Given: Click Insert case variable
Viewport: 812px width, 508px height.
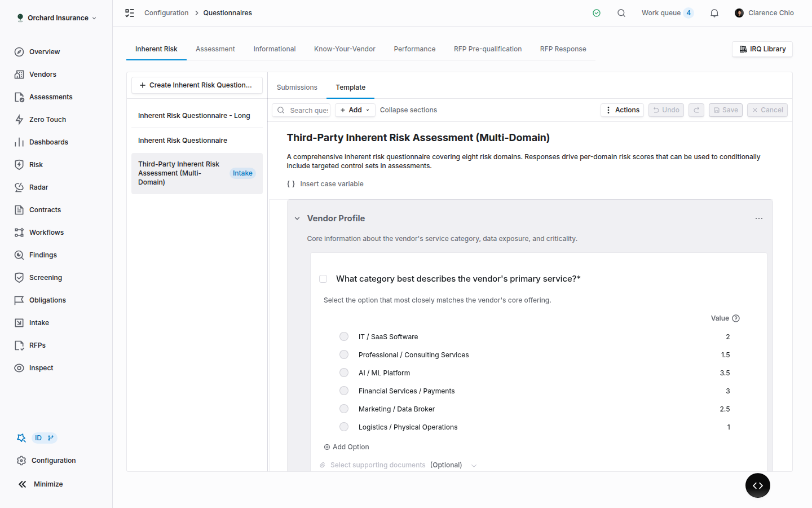Looking at the screenshot, I should [x=325, y=184].
